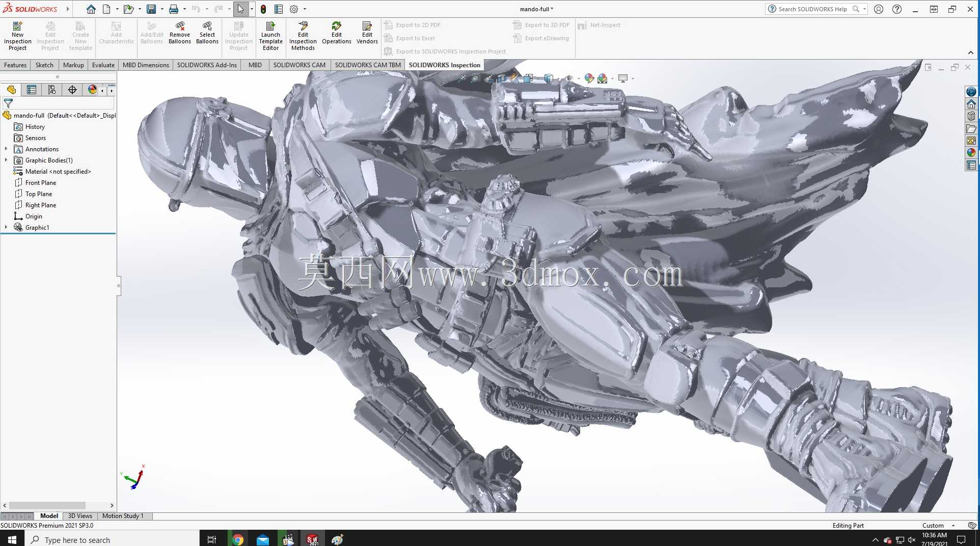Launch the Template Editor
This screenshot has width=980, height=546.
(271, 36)
